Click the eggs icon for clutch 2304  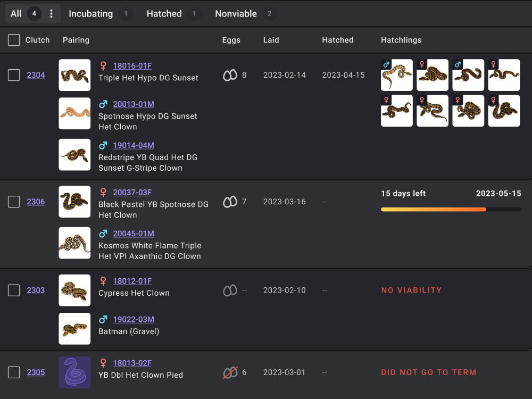pyautogui.click(x=230, y=76)
